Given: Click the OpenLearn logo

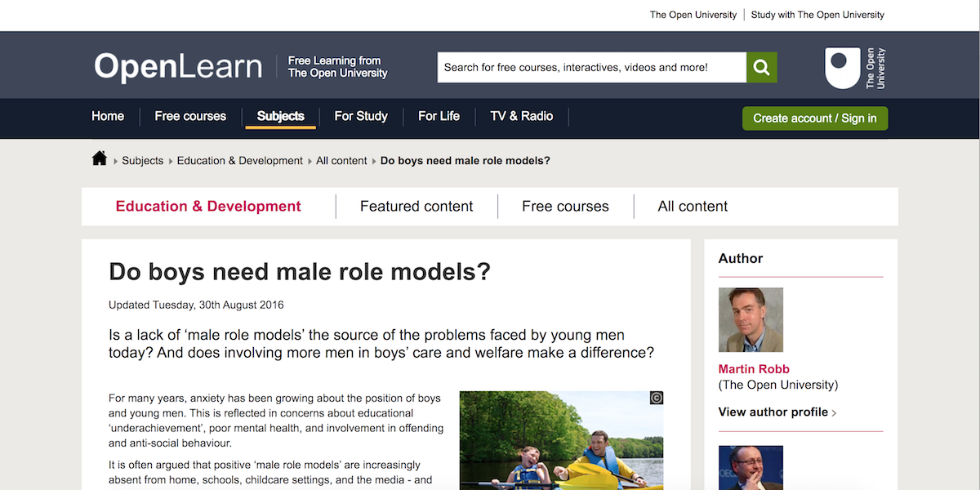Looking at the screenshot, I should click(x=178, y=67).
